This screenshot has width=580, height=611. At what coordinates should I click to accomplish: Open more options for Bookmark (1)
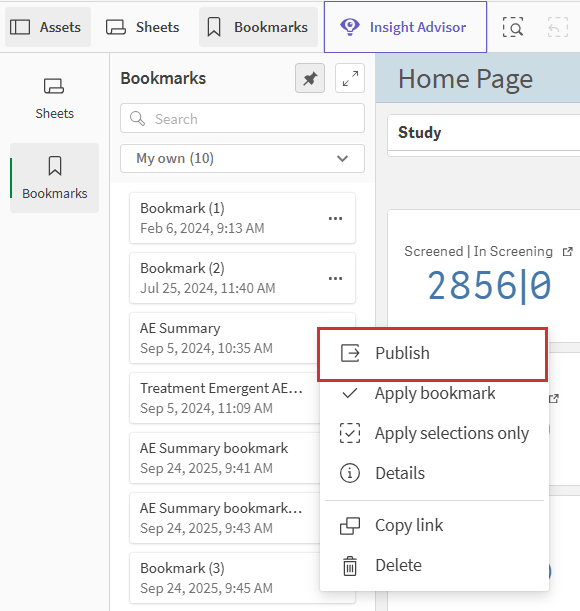335,218
